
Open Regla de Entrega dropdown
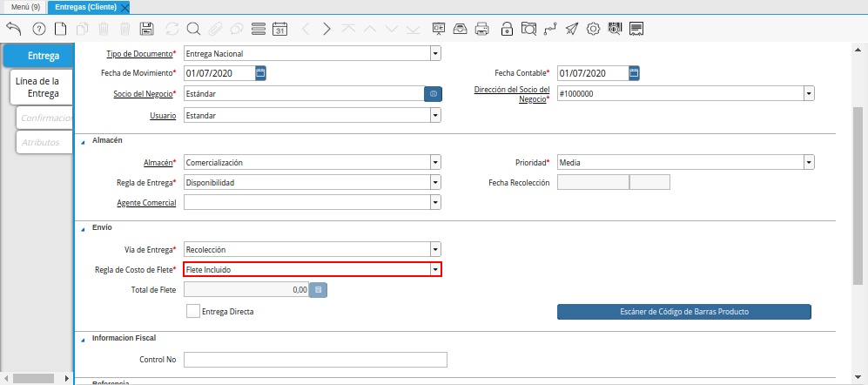tap(435, 182)
